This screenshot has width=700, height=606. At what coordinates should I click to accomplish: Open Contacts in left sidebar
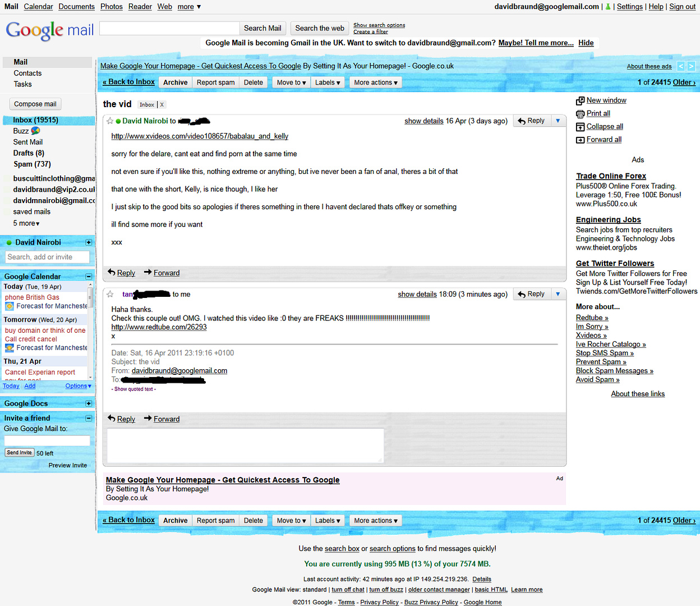coord(27,74)
